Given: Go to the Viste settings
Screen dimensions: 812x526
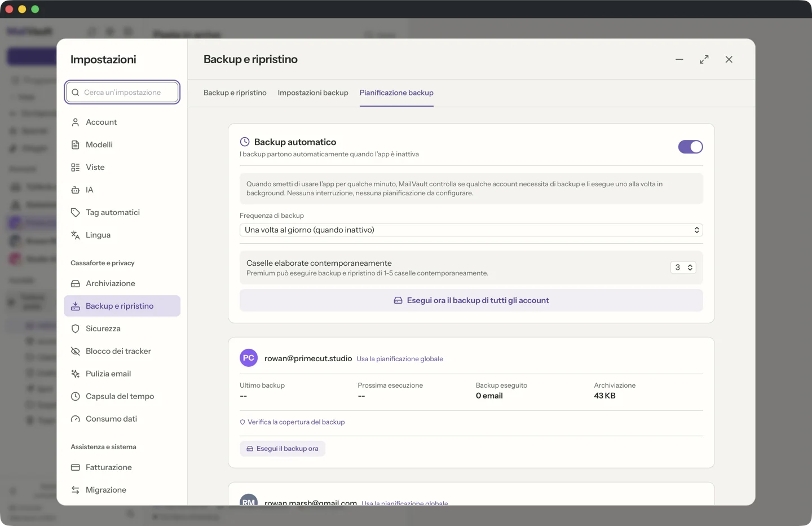Looking at the screenshot, I should (x=122, y=167).
